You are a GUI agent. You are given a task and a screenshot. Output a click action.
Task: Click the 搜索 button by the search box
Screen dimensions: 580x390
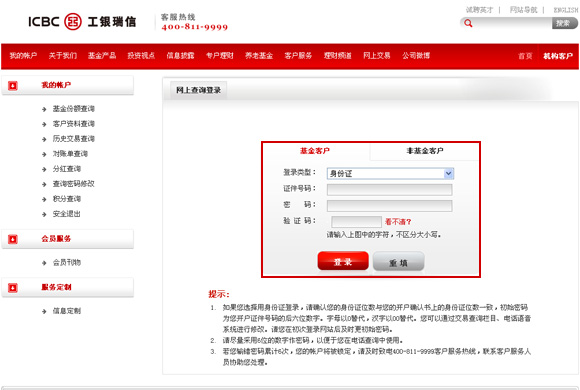click(x=564, y=23)
